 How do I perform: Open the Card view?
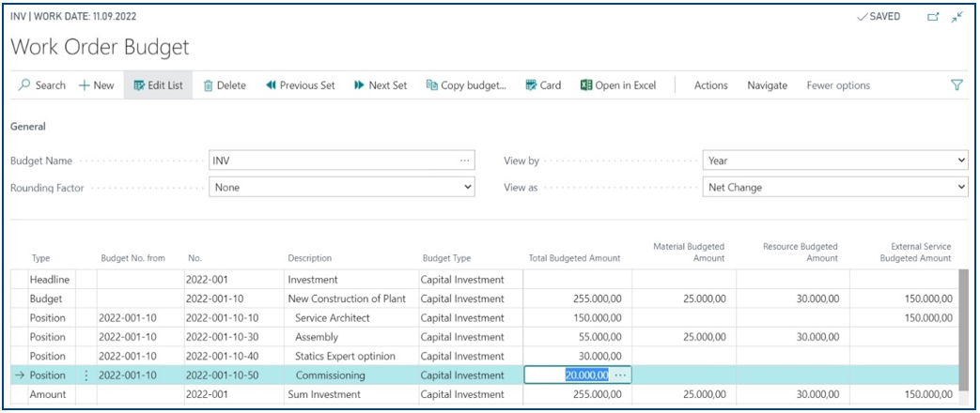[543, 85]
